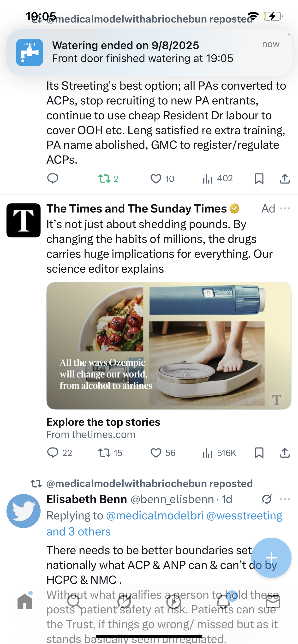Go to the Home tab

[x=25, y=602]
